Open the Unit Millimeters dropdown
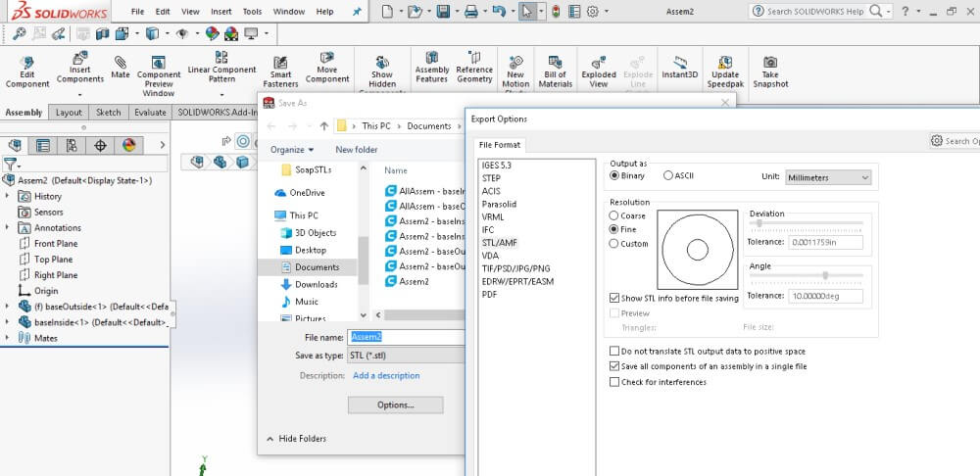The height and width of the screenshot is (476, 980). click(x=827, y=177)
